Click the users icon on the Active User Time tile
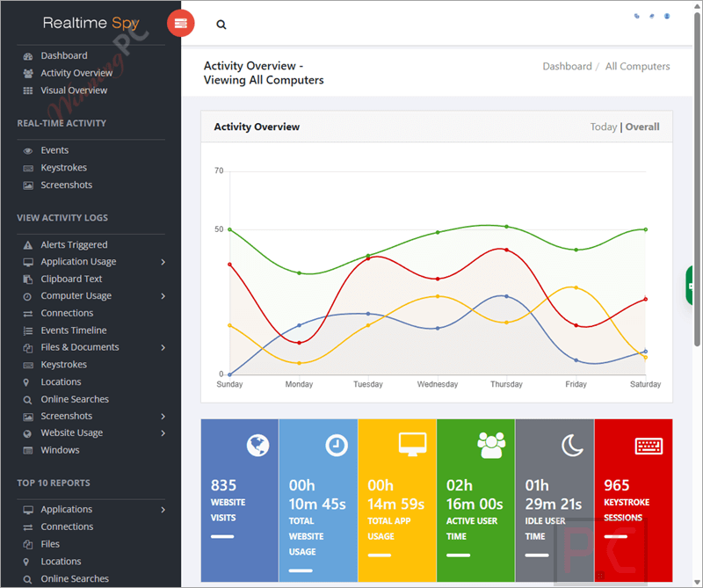 pyautogui.click(x=491, y=445)
